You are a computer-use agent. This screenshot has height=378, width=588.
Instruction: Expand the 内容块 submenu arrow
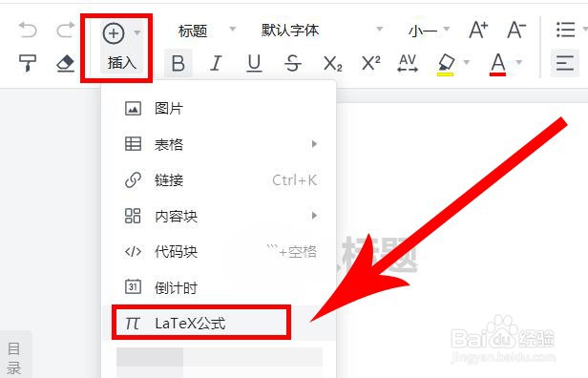[x=314, y=216]
